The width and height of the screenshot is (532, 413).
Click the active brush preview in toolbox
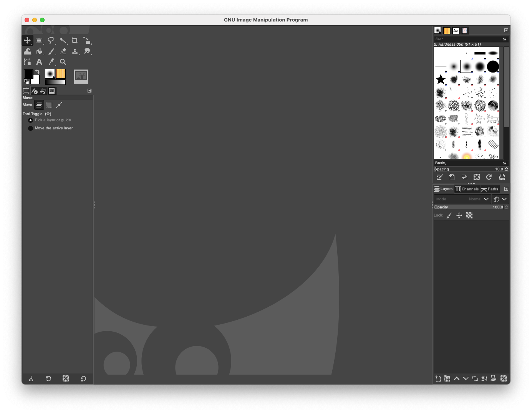50,74
